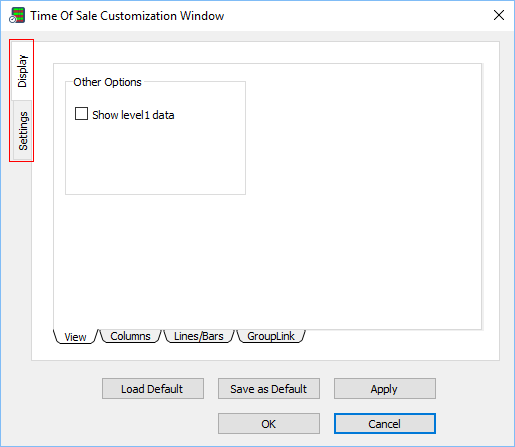
Task: Open the vertical Settings tab
Action: [x=23, y=131]
